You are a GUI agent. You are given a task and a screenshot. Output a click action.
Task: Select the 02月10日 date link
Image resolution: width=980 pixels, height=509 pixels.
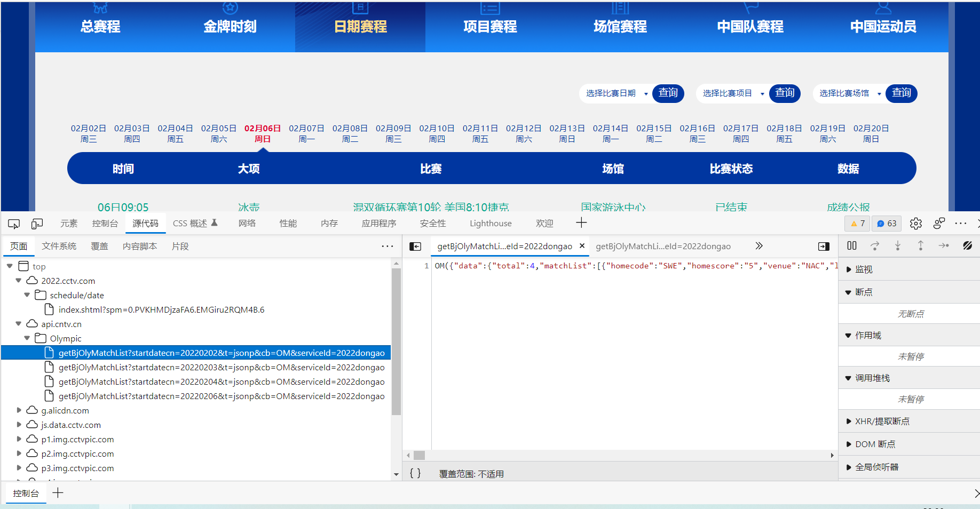pos(437,133)
